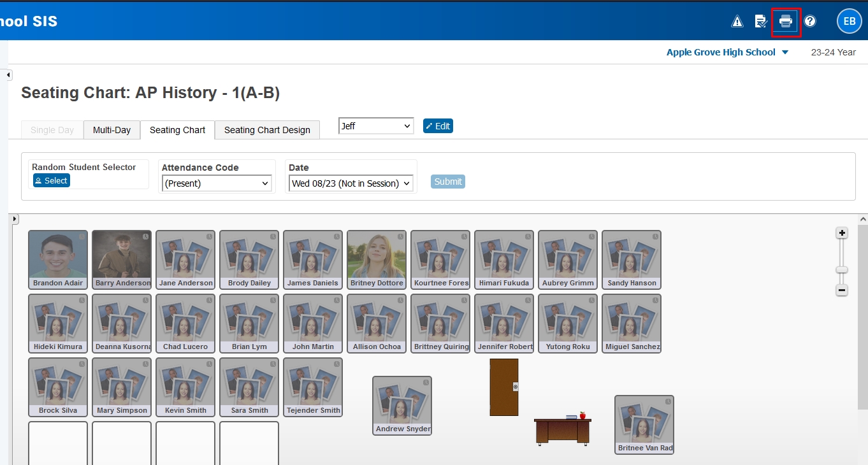Click the zoom in plus button

point(842,233)
